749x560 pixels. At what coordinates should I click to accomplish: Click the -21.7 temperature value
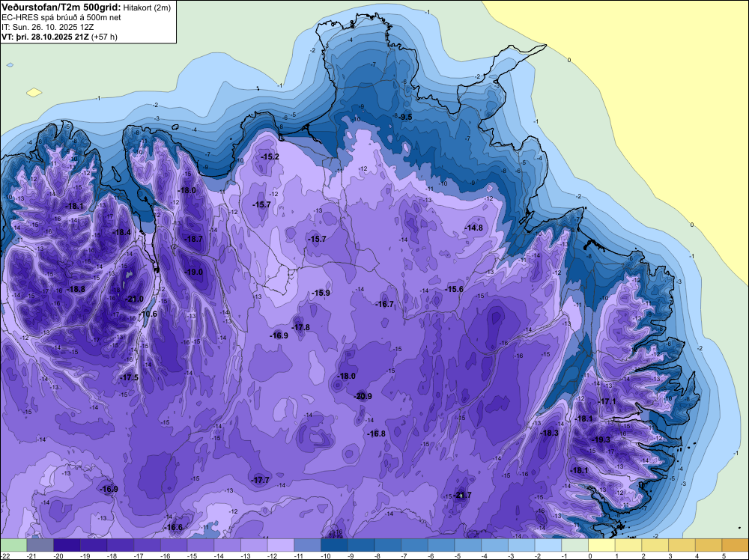(x=462, y=495)
